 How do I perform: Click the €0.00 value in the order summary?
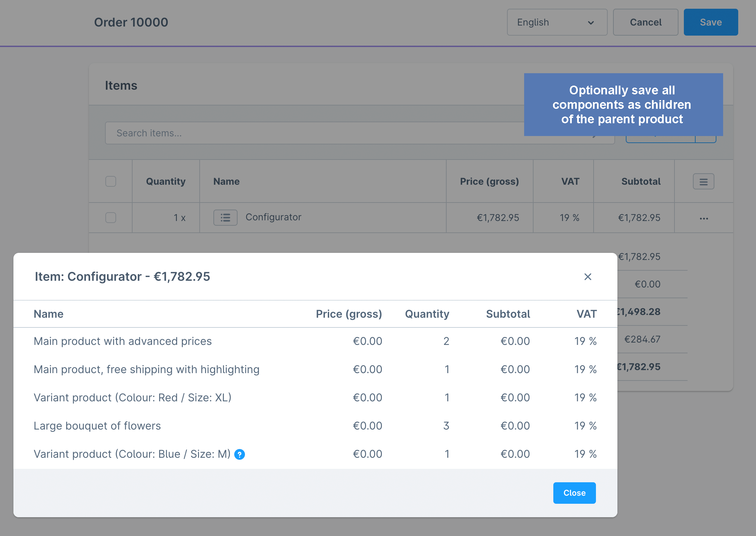647,284
